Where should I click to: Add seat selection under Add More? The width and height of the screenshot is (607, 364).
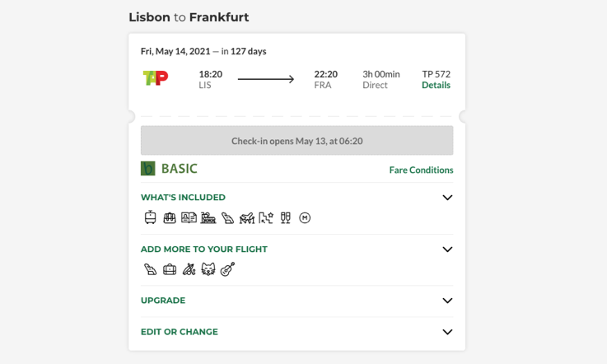click(x=150, y=269)
